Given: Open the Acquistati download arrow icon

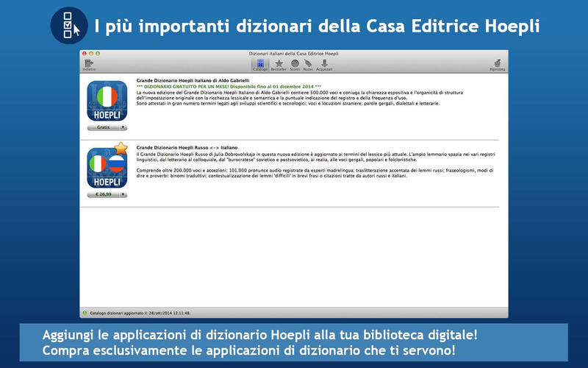Looking at the screenshot, I should tap(324, 65).
